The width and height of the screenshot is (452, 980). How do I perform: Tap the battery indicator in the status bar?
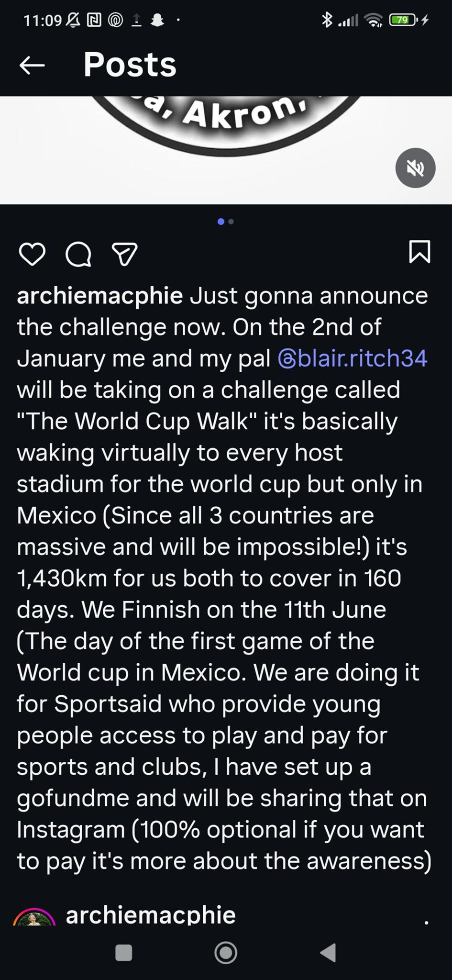pyautogui.click(x=403, y=20)
